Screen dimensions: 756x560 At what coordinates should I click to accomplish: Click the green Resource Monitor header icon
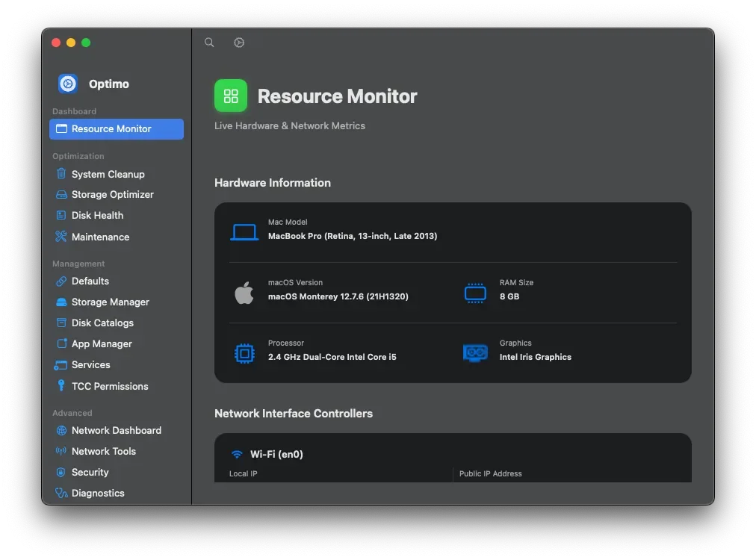click(x=231, y=96)
